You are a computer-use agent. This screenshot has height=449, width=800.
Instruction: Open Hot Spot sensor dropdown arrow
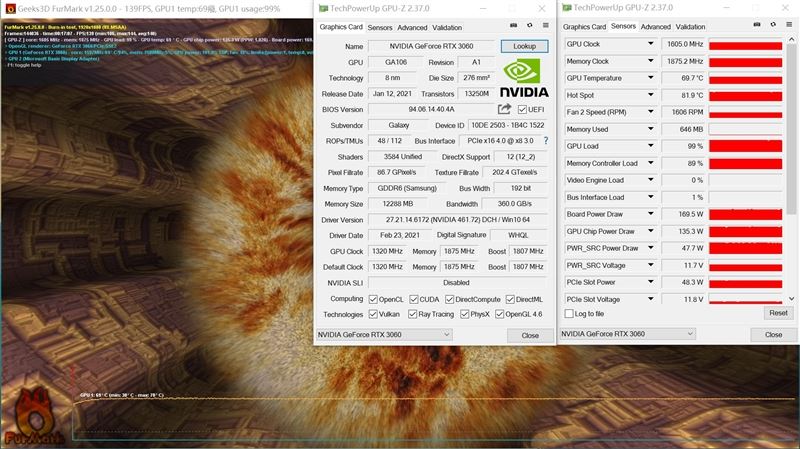tap(651, 95)
